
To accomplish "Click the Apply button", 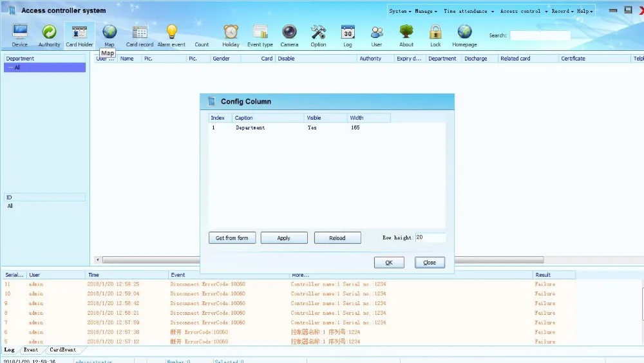I will (284, 237).
